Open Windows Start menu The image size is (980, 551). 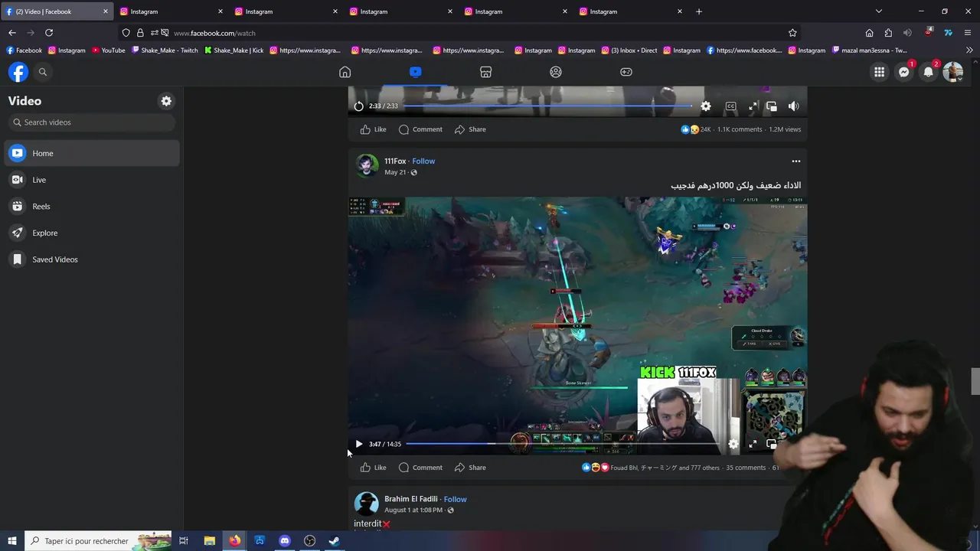click(12, 541)
